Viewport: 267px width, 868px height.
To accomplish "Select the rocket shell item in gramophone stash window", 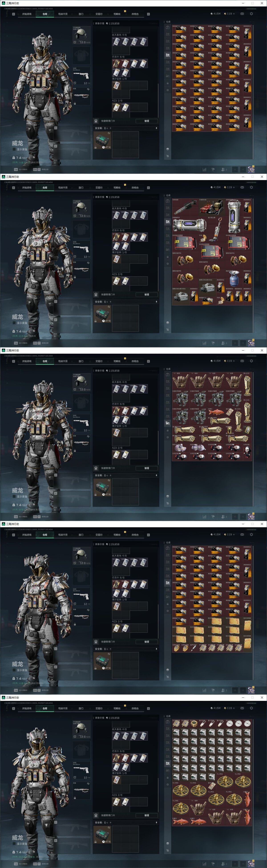I will pyautogui.click(x=185, y=207).
